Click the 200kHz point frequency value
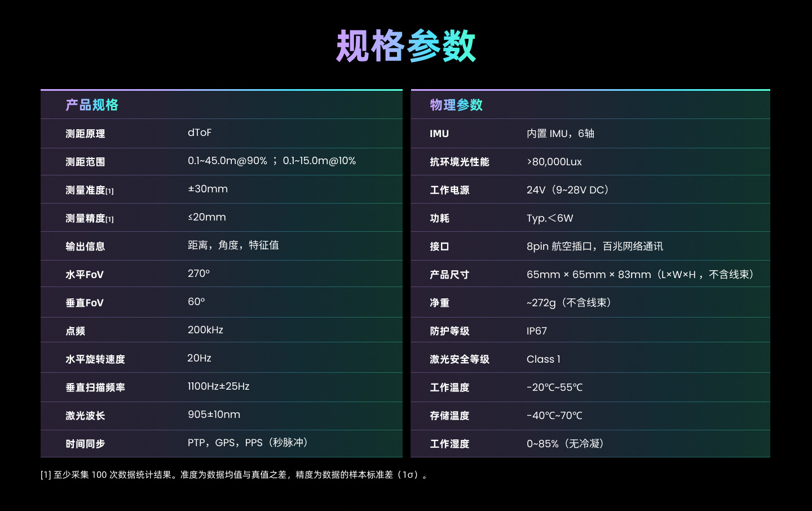This screenshot has width=812, height=511. click(x=205, y=330)
